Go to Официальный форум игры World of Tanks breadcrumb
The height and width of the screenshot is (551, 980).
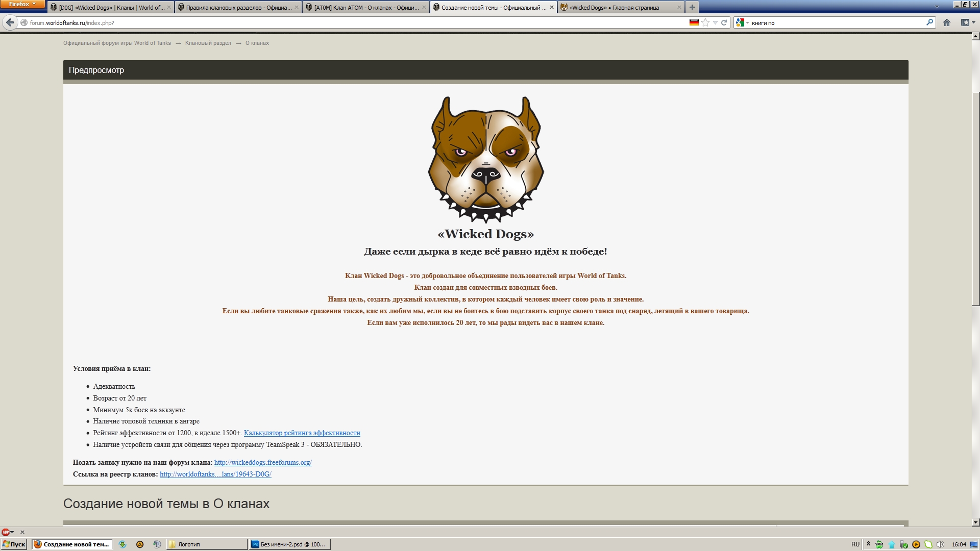[x=117, y=43]
